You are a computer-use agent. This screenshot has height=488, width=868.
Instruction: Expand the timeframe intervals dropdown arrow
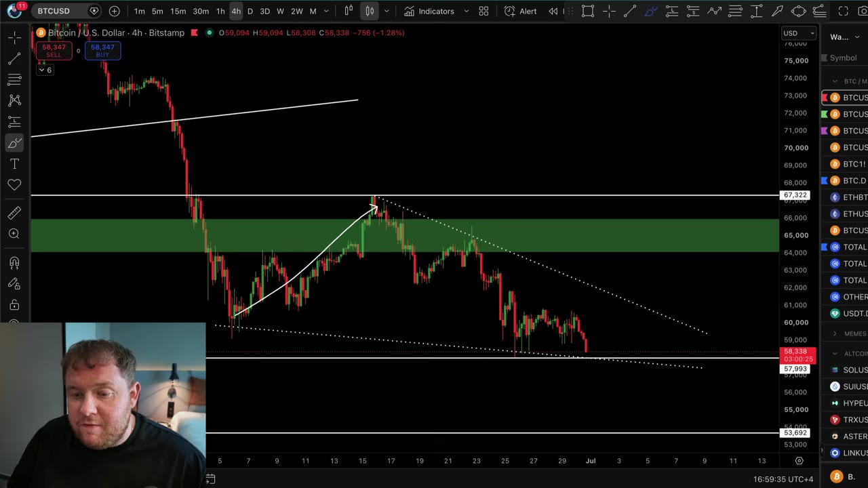click(x=326, y=11)
